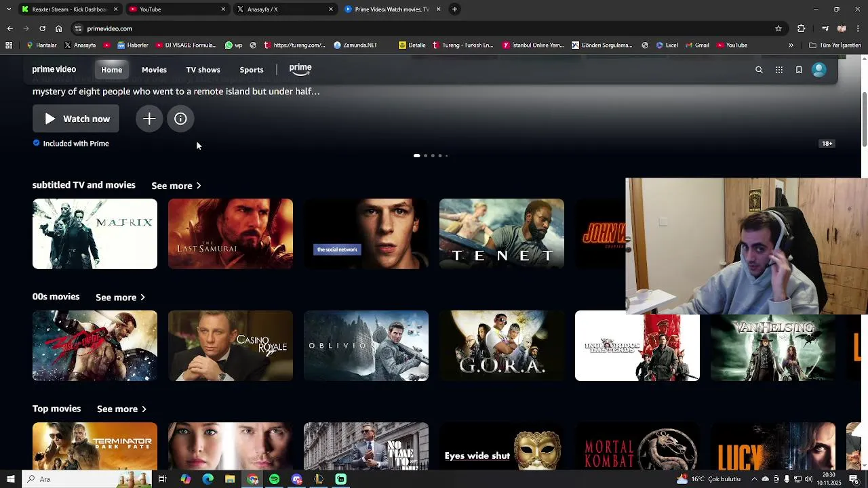Select the Sports tab
The width and height of the screenshot is (868, 488).
click(x=252, y=70)
